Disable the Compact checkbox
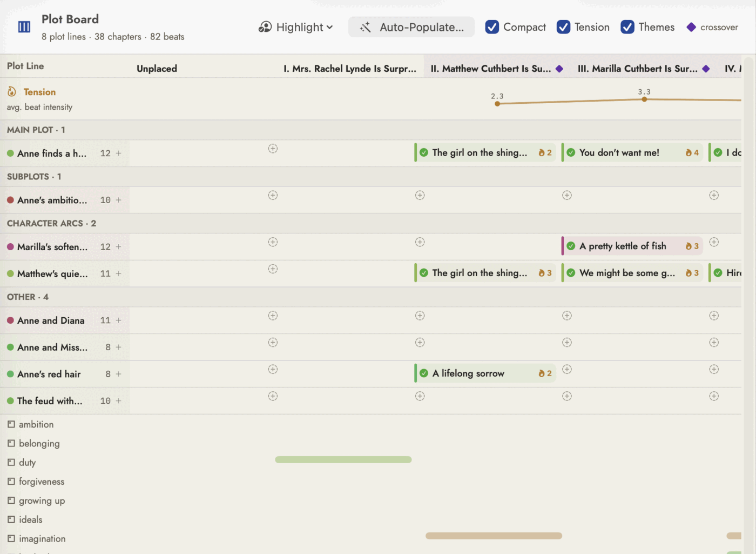 pos(492,27)
